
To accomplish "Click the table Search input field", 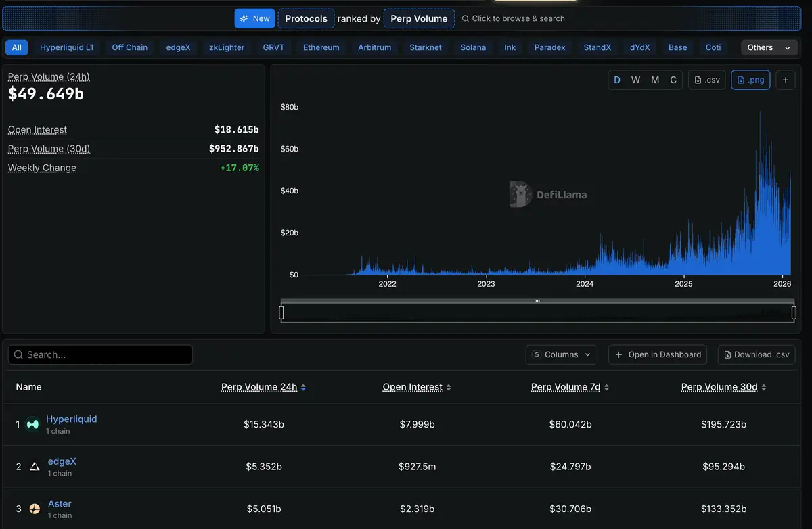I will [100, 354].
